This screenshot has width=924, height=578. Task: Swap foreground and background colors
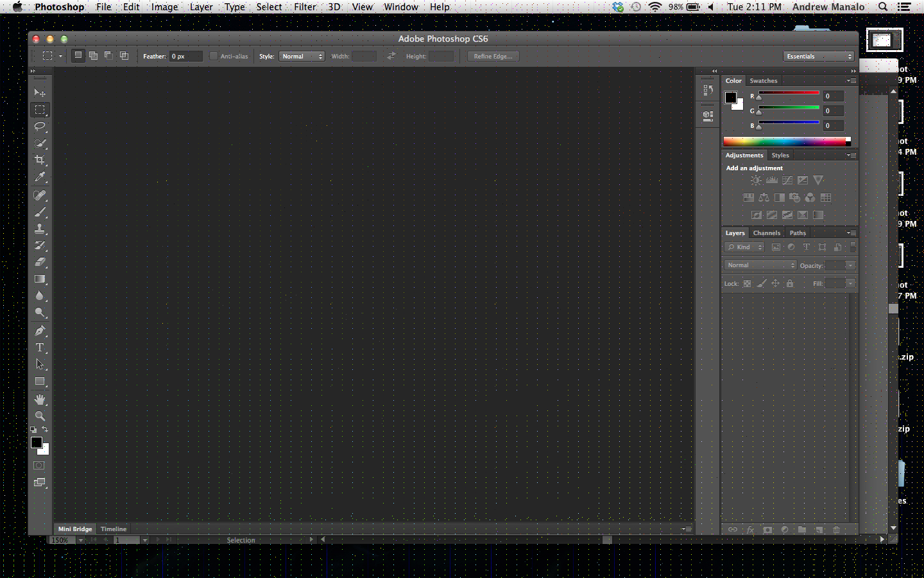(x=45, y=429)
